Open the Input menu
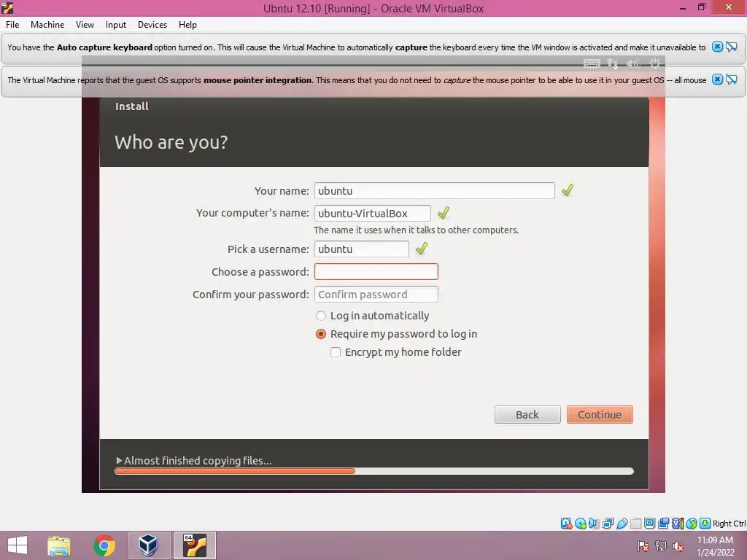This screenshot has height=560, width=747. click(116, 24)
